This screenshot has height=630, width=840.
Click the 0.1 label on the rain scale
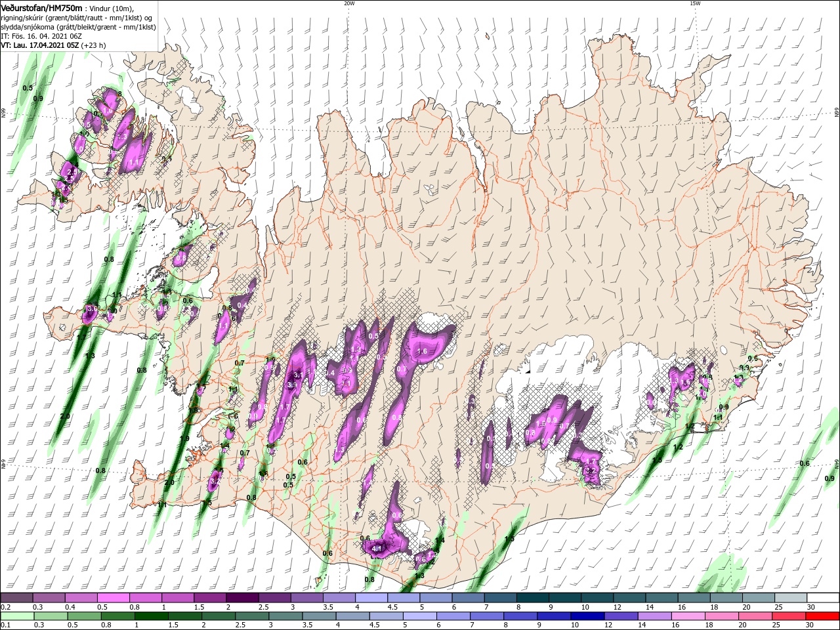click(5, 625)
